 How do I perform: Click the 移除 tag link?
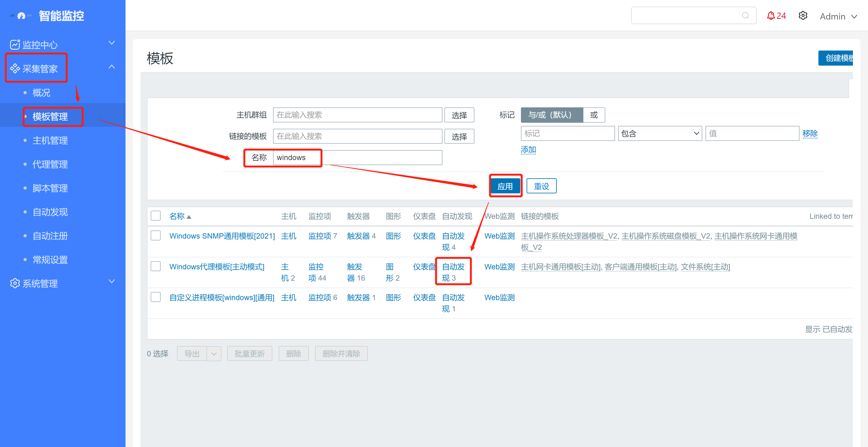coord(810,133)
